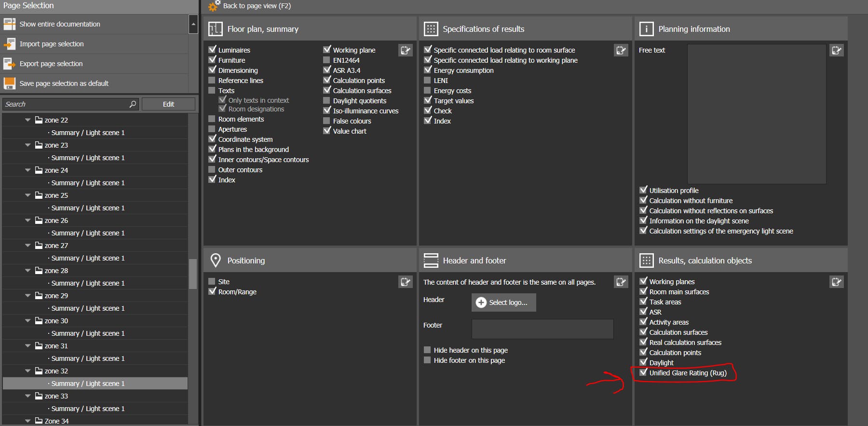This screenshot has width=868, height=426.
Task: Click the edit icon in Header and footer
Action: click(x=621, y=282)
